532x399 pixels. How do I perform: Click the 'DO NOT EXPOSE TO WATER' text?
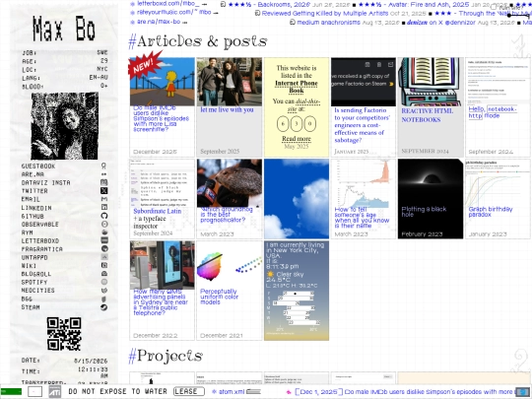pyautogui.click(x=118, y=391)
